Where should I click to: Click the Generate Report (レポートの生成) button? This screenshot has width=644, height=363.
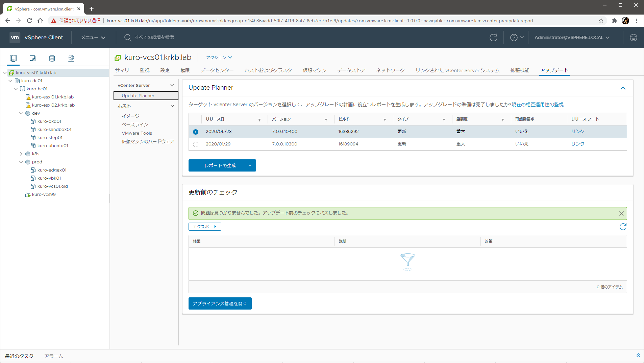(220, 165)
